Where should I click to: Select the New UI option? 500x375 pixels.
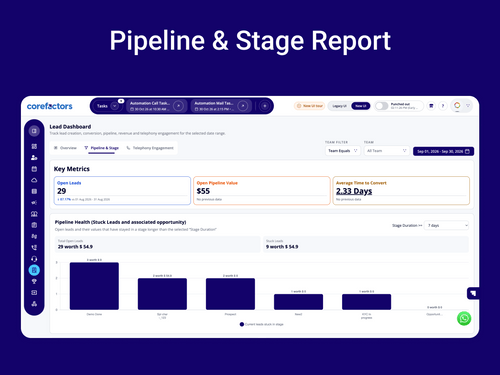click(x=361, y=106)
